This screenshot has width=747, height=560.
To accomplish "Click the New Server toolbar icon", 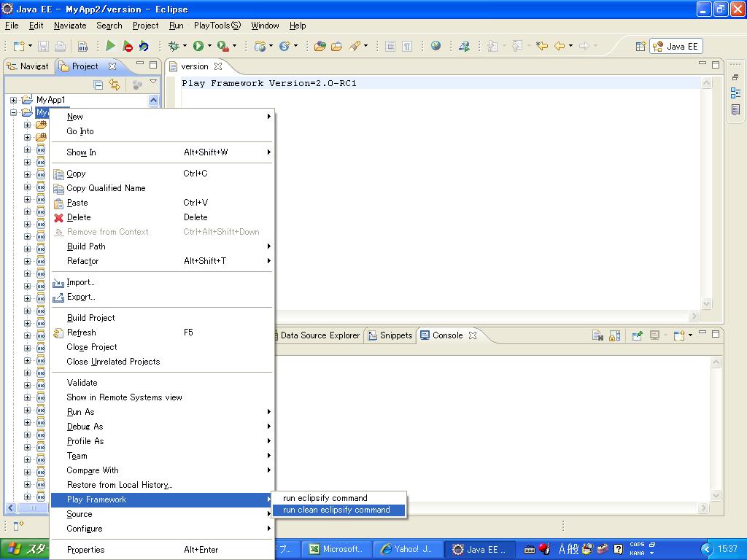I will pyautogui.click(x=260, y=46).
